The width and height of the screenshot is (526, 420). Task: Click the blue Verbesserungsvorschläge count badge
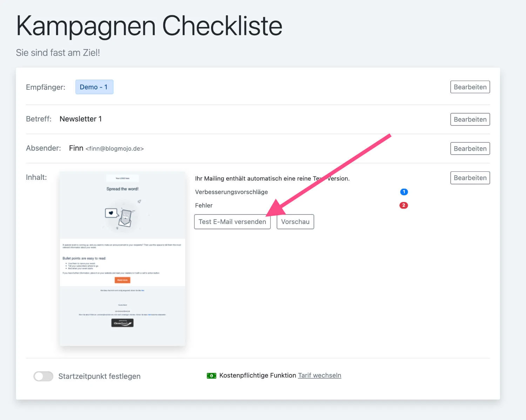404,192
